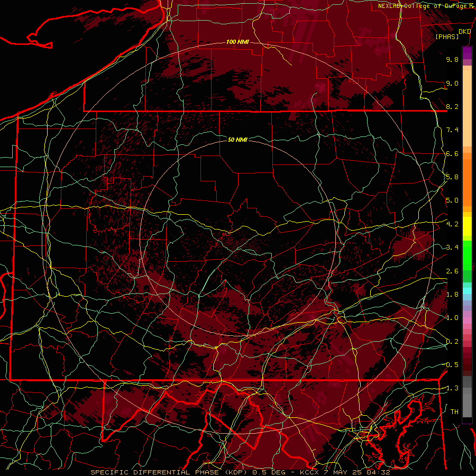Click the 0.2 value on the color scale

tap(452, 342)
